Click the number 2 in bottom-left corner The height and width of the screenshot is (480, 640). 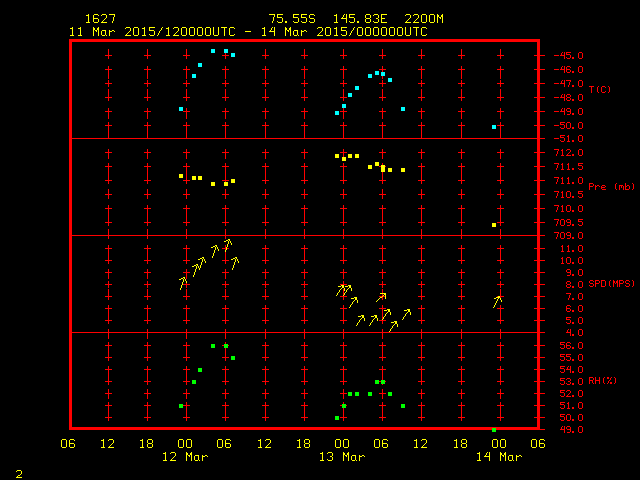18,472
